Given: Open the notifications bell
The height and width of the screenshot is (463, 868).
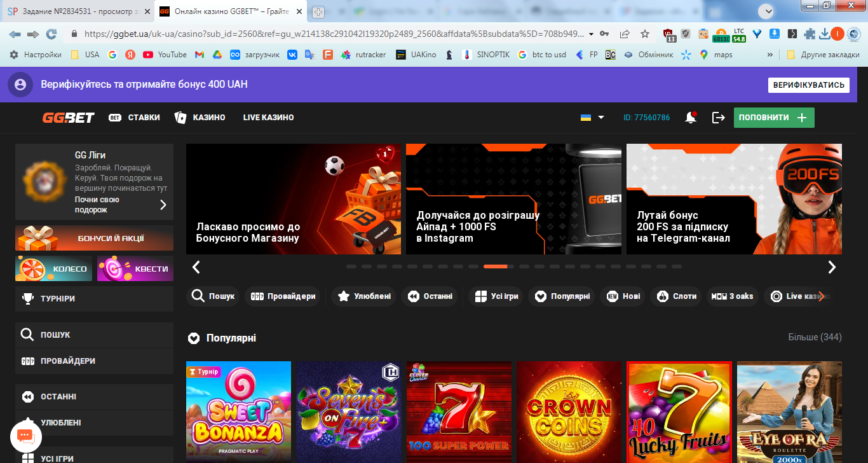Looking at the screenshot, I should point(690,118).
